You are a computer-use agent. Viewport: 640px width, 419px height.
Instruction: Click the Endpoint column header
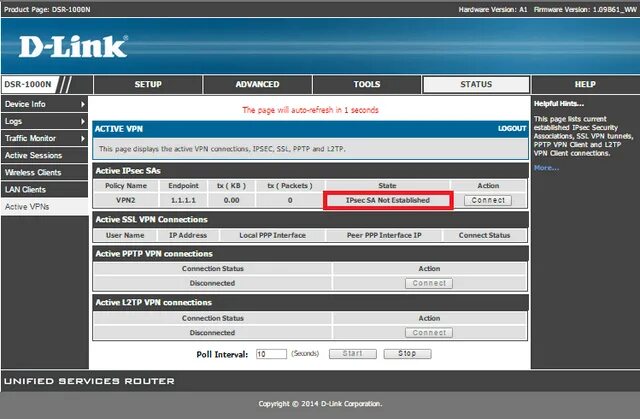click(183, 186)
